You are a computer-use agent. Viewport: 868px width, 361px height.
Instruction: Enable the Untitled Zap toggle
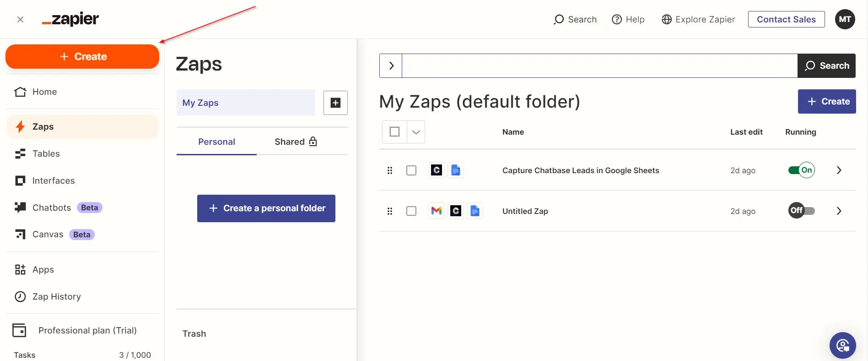801,211
